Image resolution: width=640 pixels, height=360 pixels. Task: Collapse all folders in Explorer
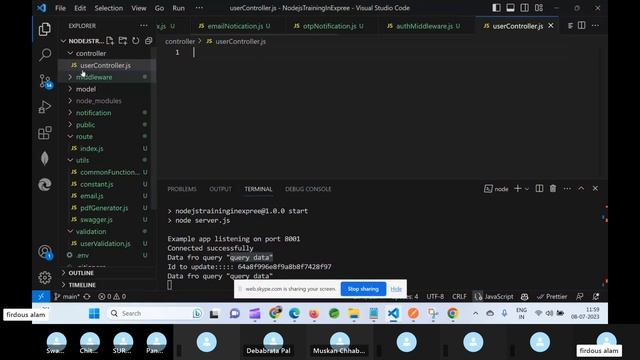[x=148, y=41]
